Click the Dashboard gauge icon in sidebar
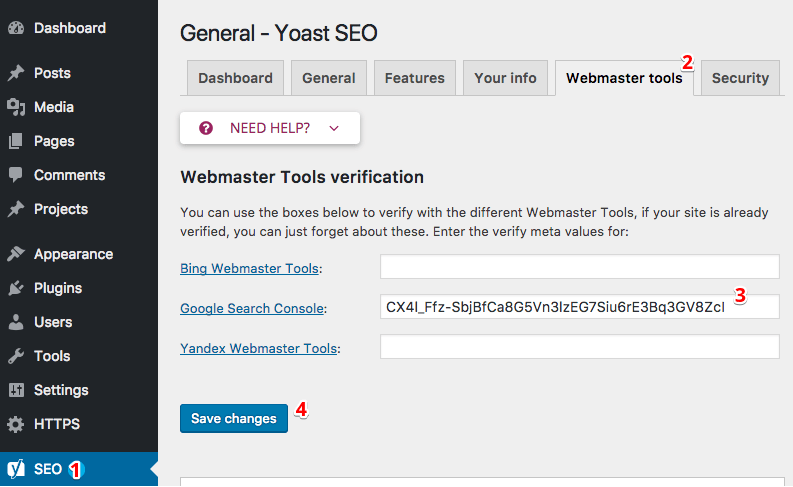Image resolution: width=793 pixels, height=487 pixels. [x=16, y=28]
